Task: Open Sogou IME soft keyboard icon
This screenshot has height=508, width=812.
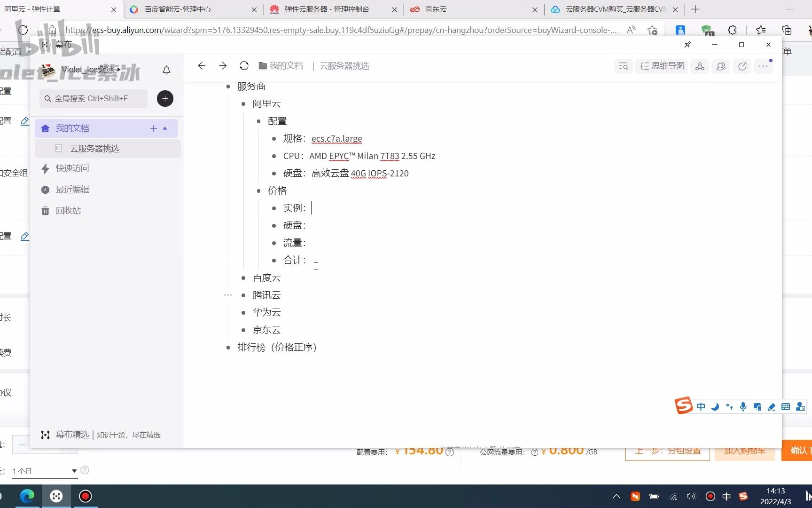Action: tap(786, 406)
